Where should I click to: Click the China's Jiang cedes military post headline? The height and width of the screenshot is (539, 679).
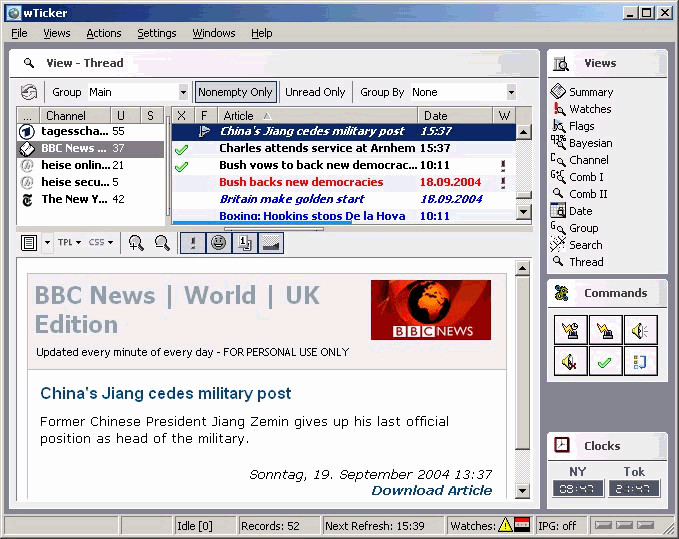[166, 393]
